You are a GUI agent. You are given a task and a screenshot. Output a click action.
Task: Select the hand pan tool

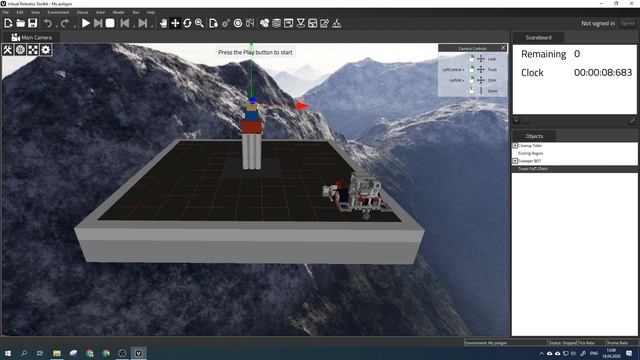click(163, 23)
